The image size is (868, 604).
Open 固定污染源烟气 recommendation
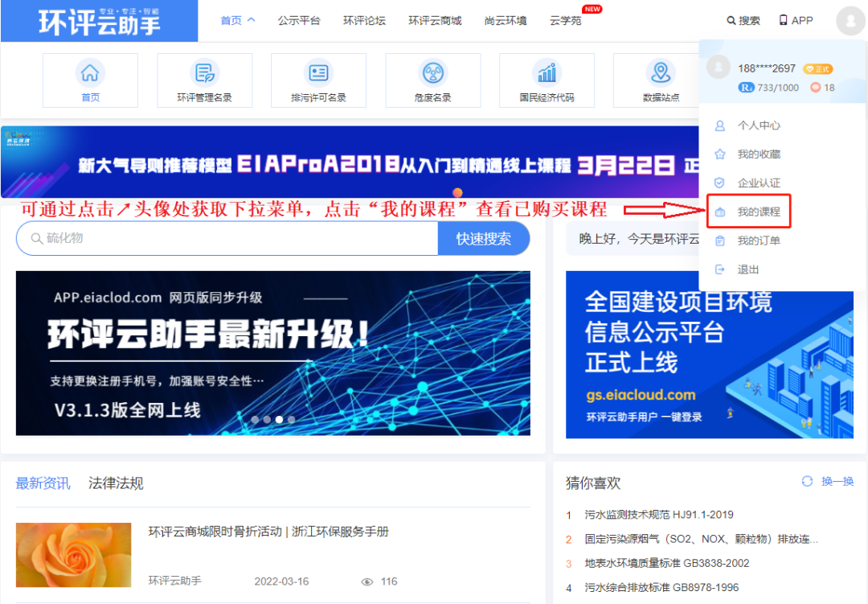(x=702, y=539)
